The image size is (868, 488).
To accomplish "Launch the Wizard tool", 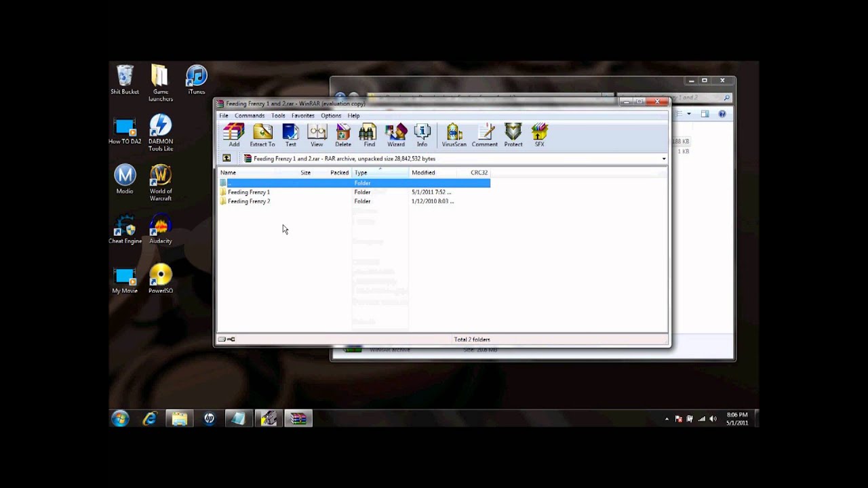I will (396, 136).
